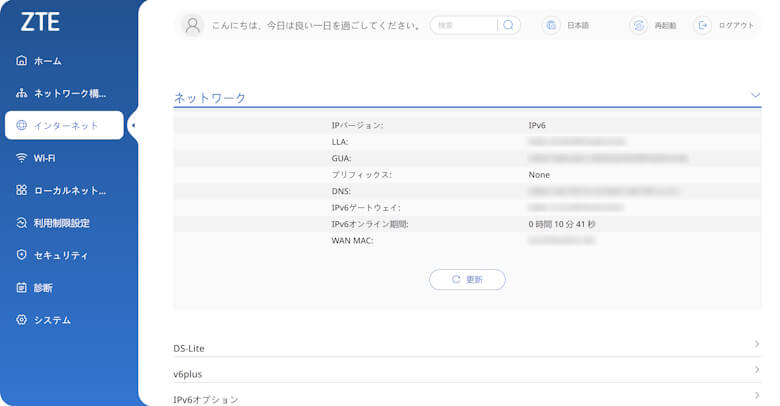Screen dimensions: 780x406
Task: Click the language globe icon
Action: 550,25
